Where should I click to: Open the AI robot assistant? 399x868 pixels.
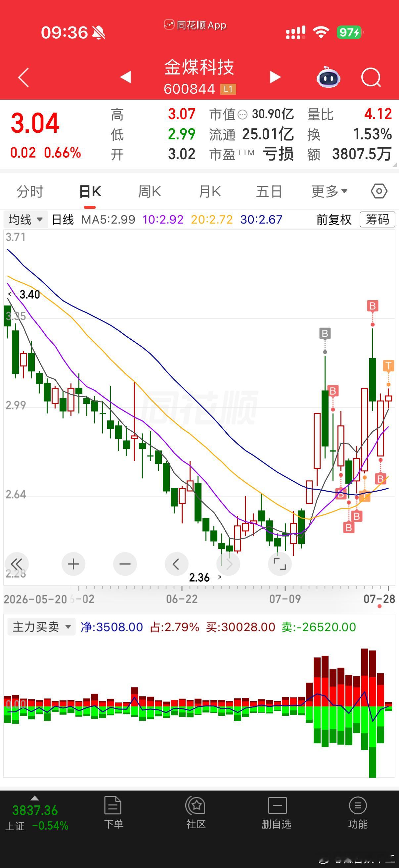tap(328, 77)
